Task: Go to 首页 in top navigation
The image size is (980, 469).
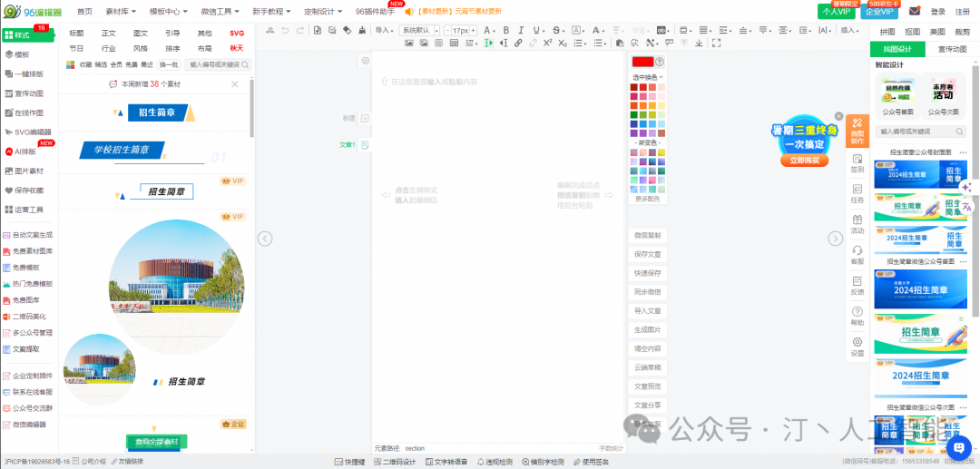Action: coord(84,11)
